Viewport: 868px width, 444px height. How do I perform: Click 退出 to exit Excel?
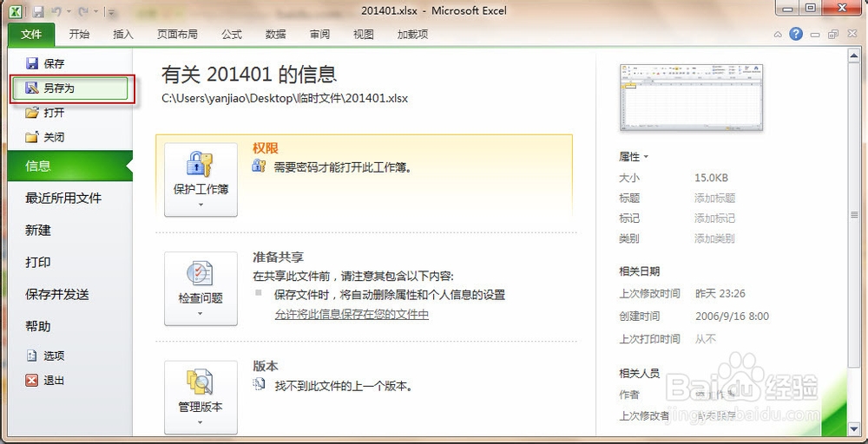pos(45,381)
